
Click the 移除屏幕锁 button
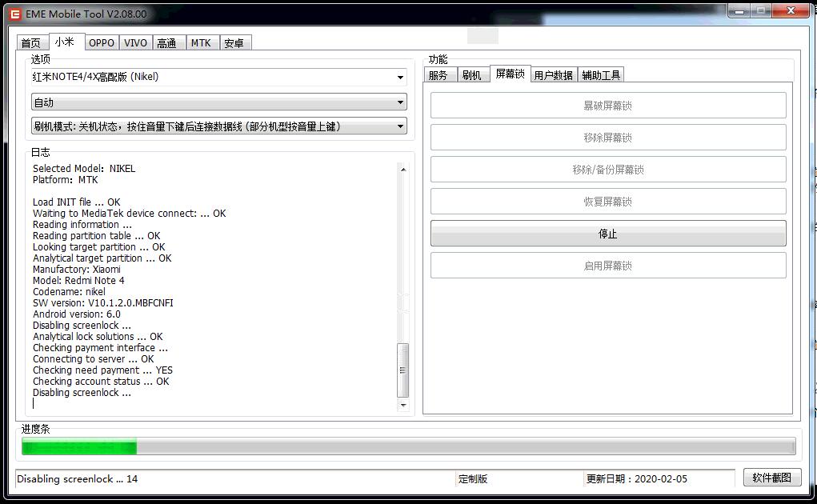click(608, 138)
